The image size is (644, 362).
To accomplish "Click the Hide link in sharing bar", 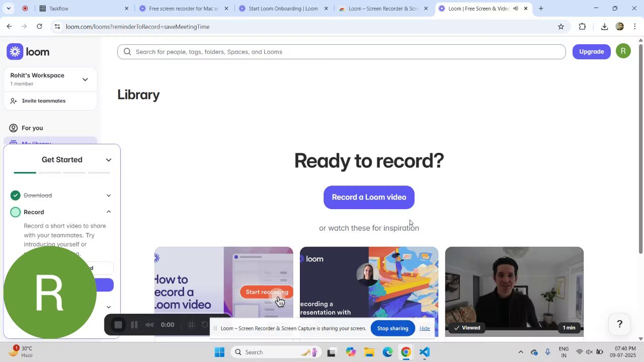I will [x=425, y=328].
